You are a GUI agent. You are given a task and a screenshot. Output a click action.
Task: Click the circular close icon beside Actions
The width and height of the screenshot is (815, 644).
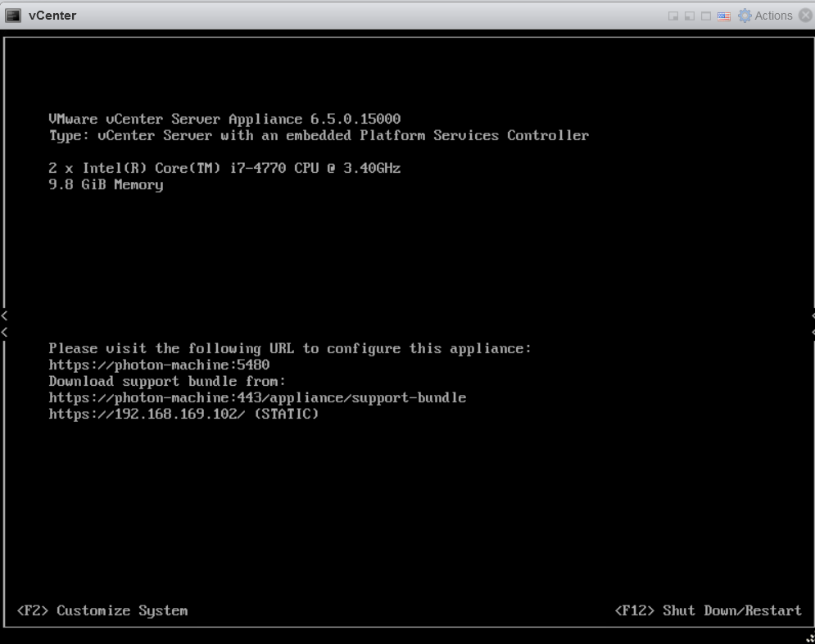click(805, 16)
